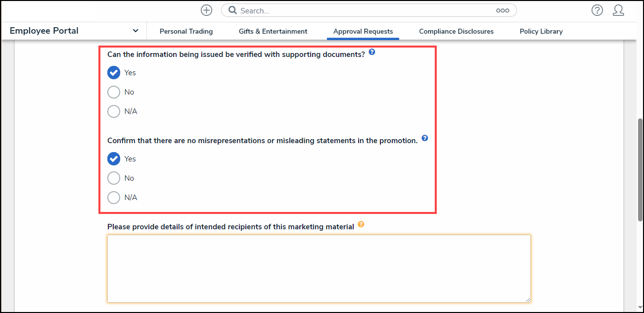
Task: Click help icon beside supporting documents question
Action: pos(372,52)
